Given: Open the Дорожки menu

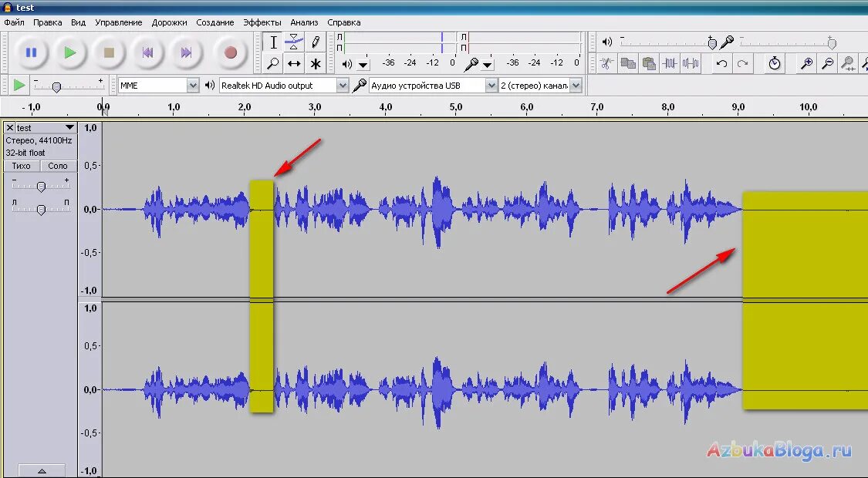Looking at the screenshot, I should click(170, 22).
